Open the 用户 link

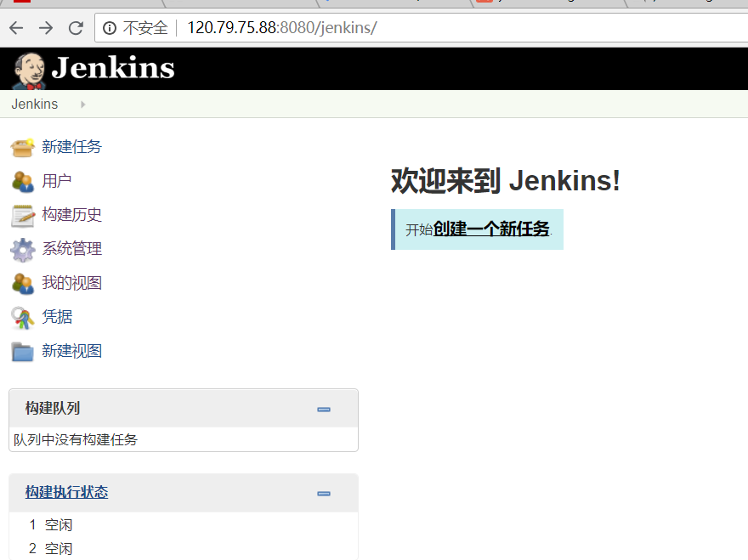tap(57, 181)
